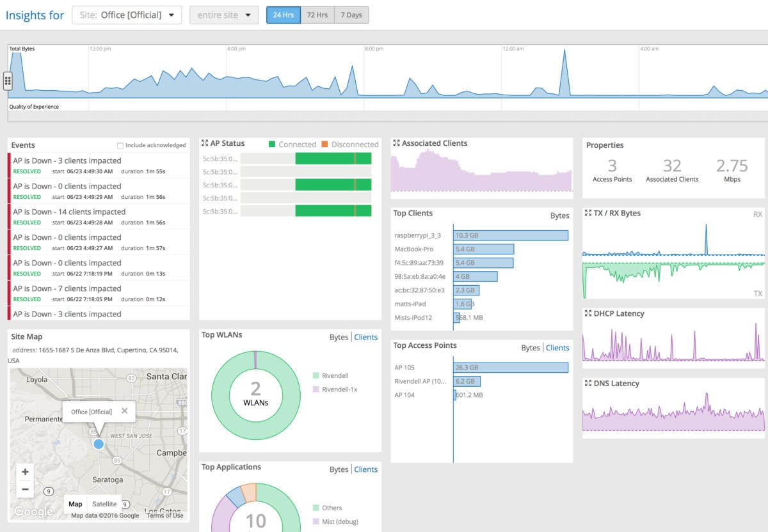
Task: Expand the DHCP Latency chart icon
Action: (x=588, y=313)
